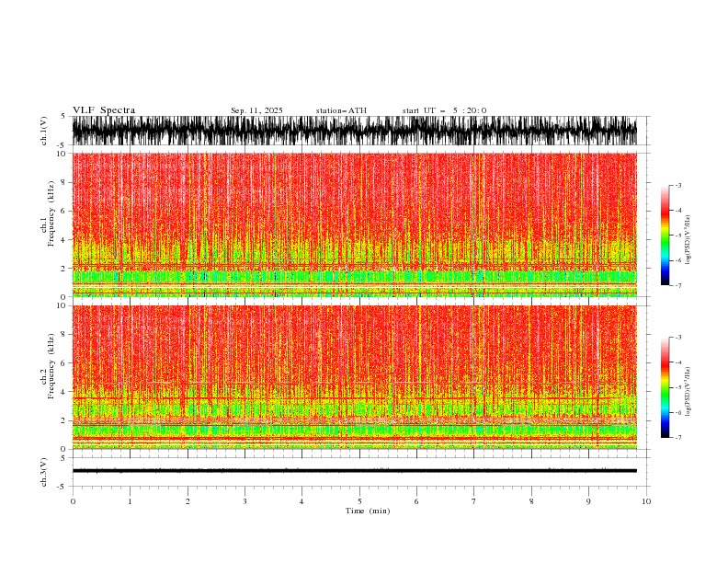Click the "ch.1(V)" waveform axis label
The width and height of the screenshot is (728, 563).
[44, 131]
